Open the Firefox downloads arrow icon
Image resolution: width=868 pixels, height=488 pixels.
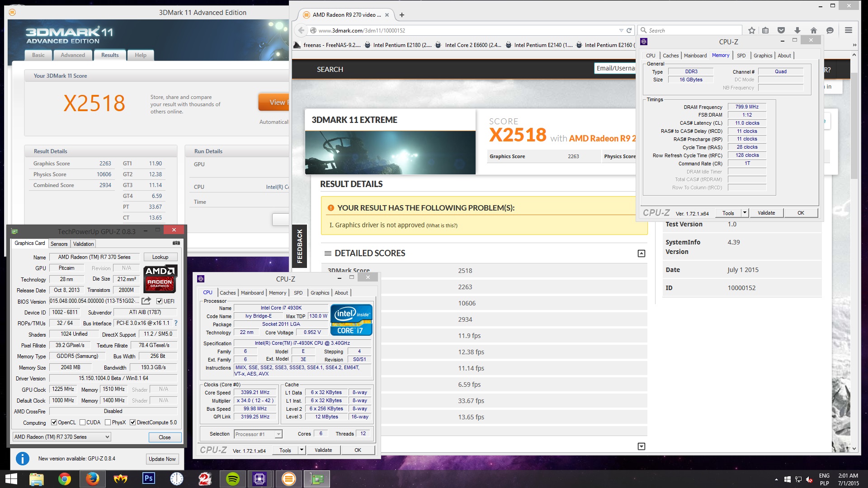pos(797,30)
